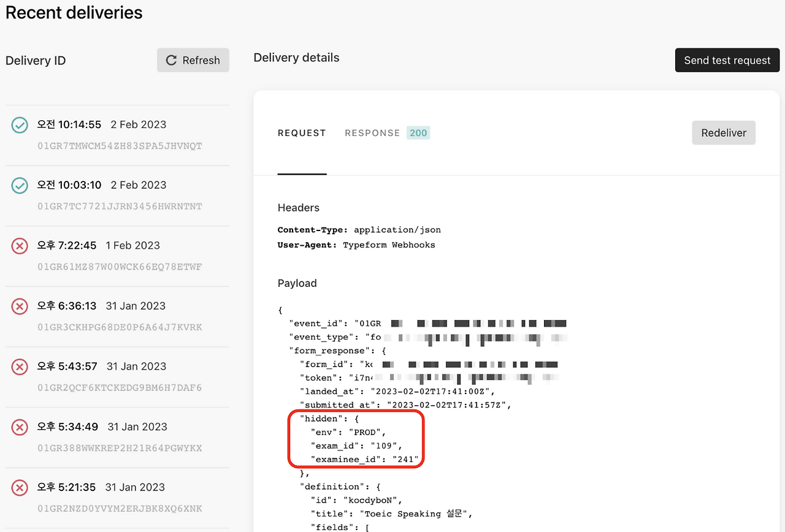Select the delivery at 오후 7:22:45
This screenshot has height=532, width=785.
pyautogui.click(x=117, y=256)
